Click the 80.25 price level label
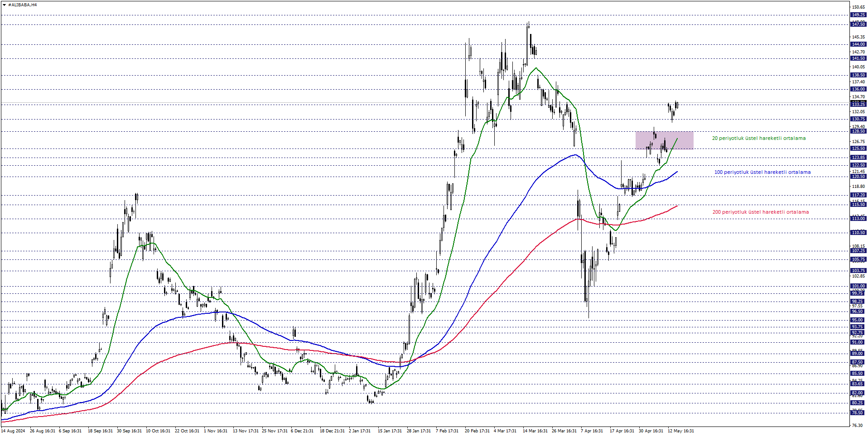This screenshot has height=436, width=868. [x=858, y=403]
